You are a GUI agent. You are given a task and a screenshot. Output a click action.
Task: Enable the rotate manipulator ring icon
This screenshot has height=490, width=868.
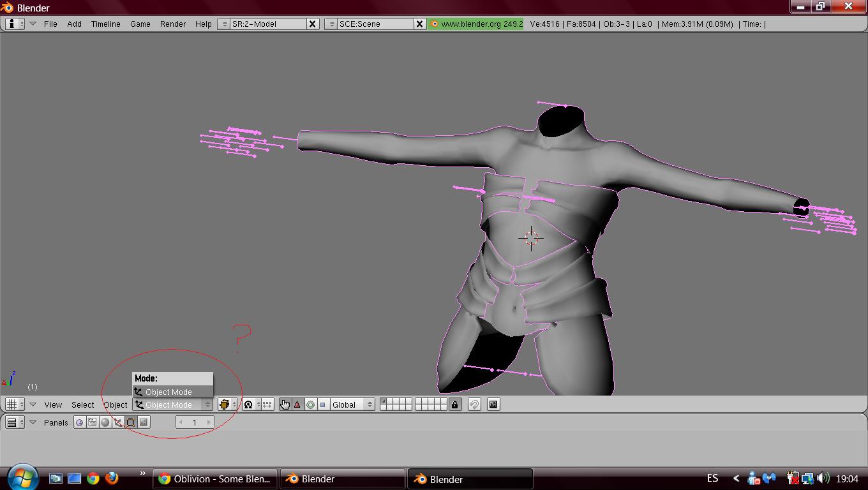(x=310, y=405)
